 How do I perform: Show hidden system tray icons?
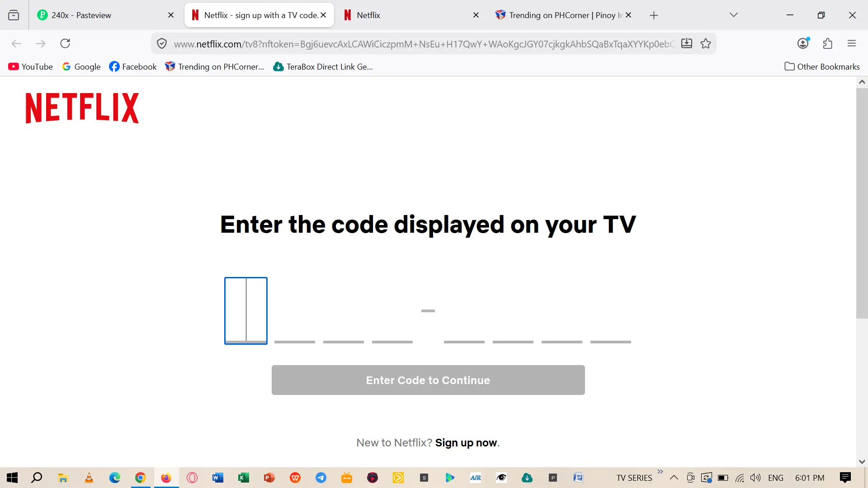click(674, 478)
